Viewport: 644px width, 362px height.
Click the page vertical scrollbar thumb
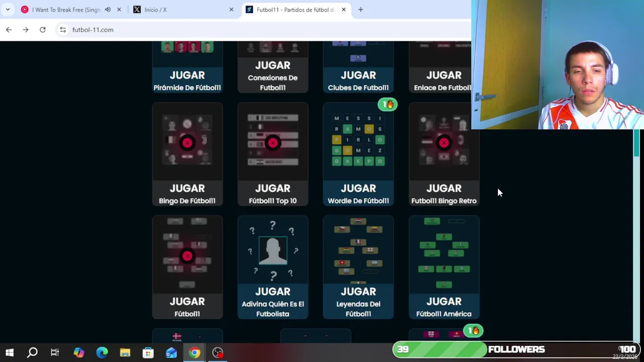pyautogui.click(x=636, y=144)
